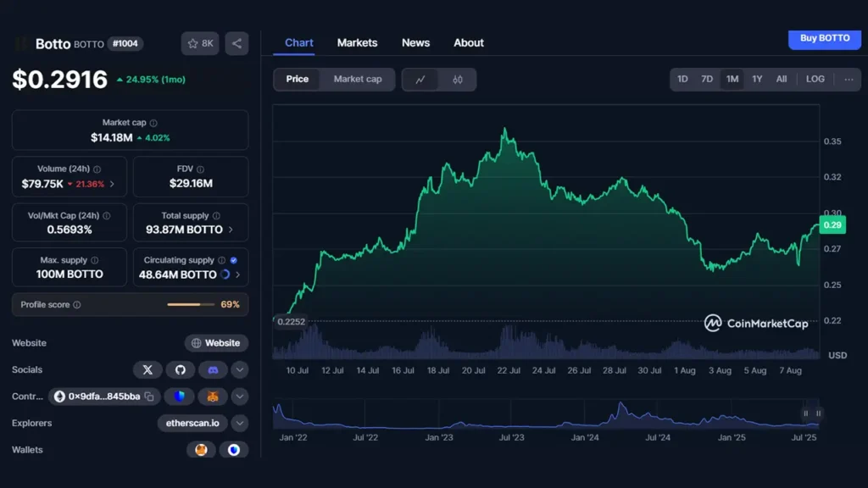Click the Buy BOTTO button
Viewport: 868px width, 488px height.
(x=824, y=39)
